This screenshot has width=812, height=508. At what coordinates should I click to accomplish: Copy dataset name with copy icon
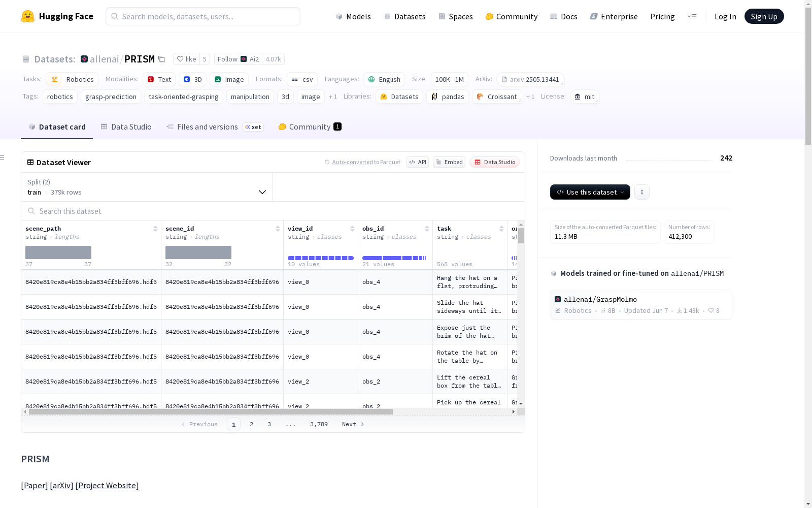coord(161,59)
